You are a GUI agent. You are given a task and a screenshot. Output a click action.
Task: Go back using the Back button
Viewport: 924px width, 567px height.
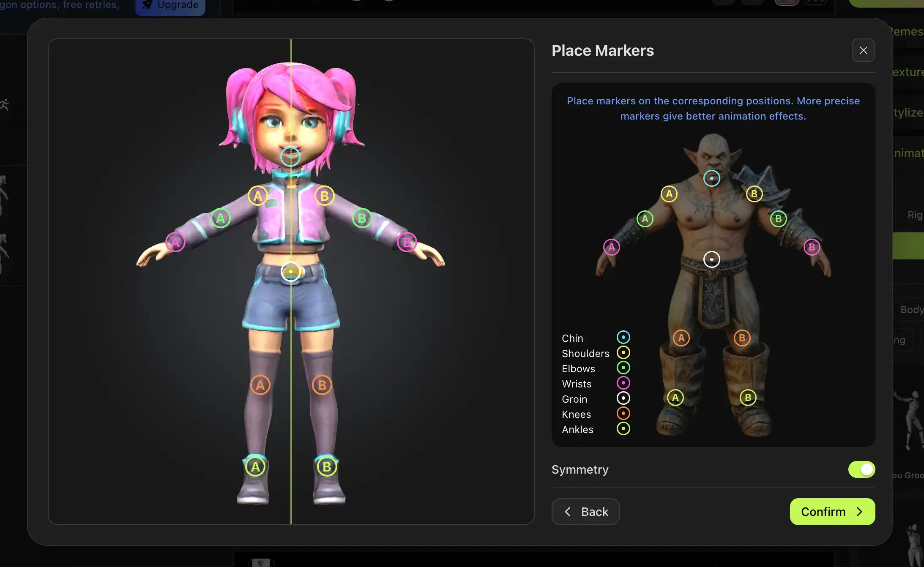tap(585, 512)
